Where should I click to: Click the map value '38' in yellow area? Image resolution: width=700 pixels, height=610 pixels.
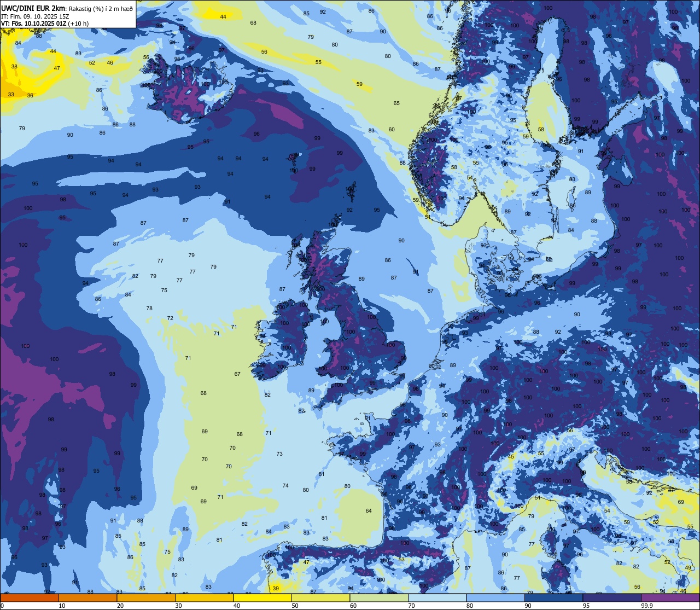[x=14, y=66]
